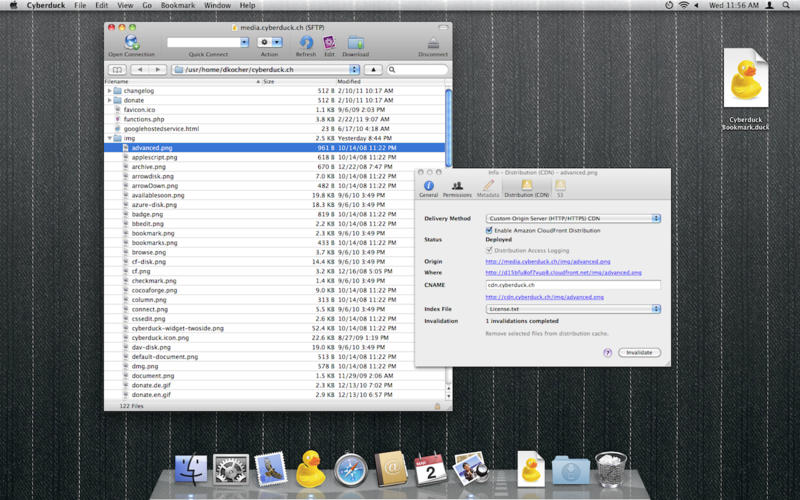Open the Index File dropdown
The width and height of the screenshot is (800, 500).
(573, 309)
